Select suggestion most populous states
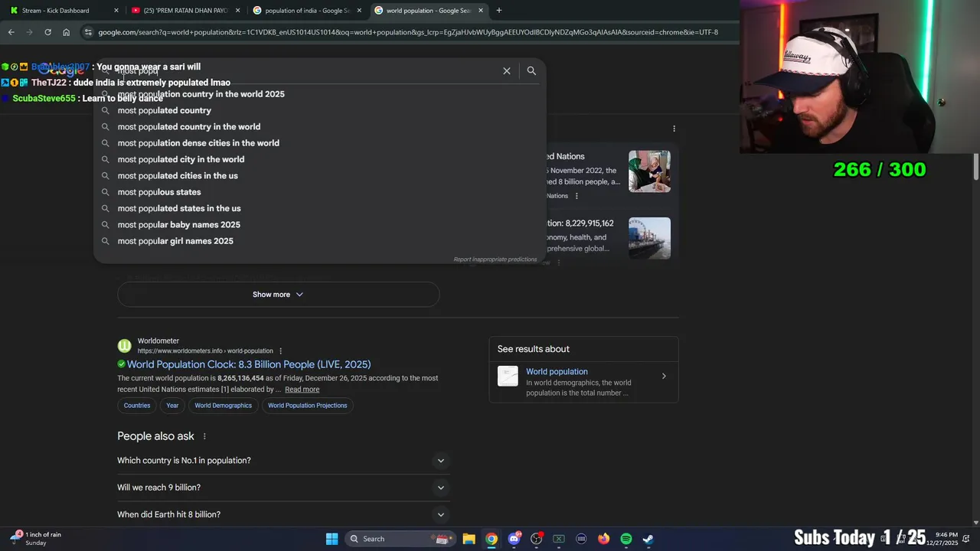This screenshot has width=980, height=551. 320,192
